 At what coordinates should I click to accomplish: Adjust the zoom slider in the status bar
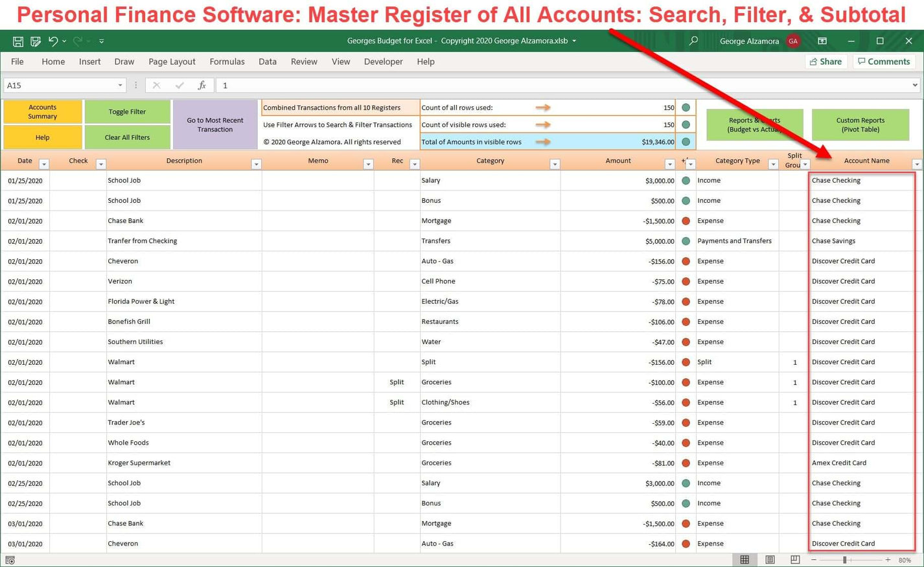[x=844, y=559]
